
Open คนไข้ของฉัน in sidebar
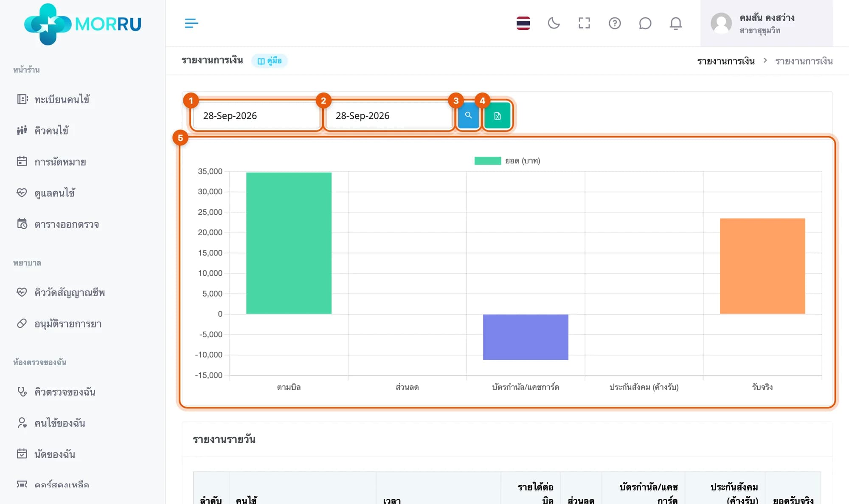point(59,423)
